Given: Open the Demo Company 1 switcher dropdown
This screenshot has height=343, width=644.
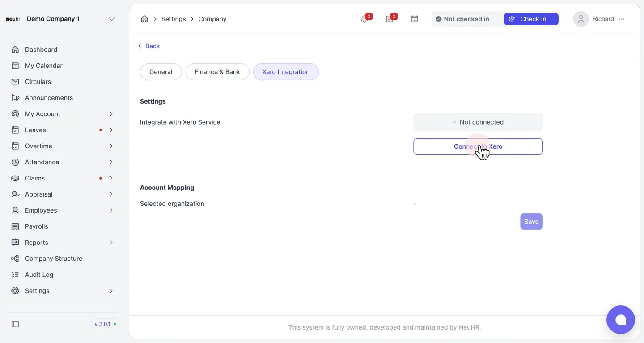Looking at the screenshot, I should (x=112, y=19).
